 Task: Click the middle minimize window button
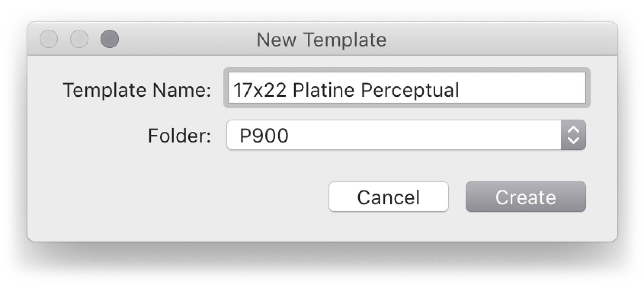(79, 39)
